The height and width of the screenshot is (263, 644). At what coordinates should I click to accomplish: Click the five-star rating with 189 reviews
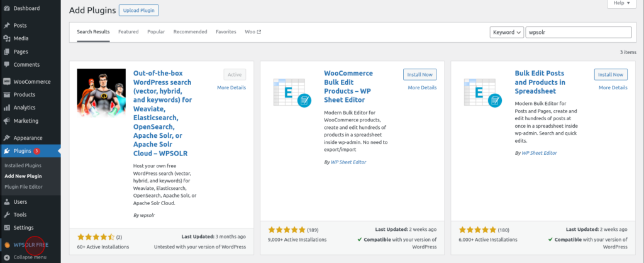[287, 230]
